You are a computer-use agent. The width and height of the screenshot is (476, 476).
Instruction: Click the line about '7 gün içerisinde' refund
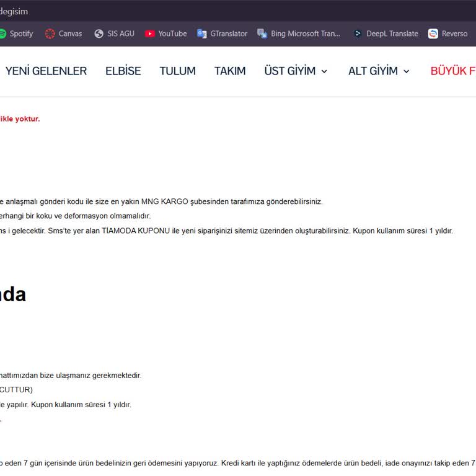(238, 463)
